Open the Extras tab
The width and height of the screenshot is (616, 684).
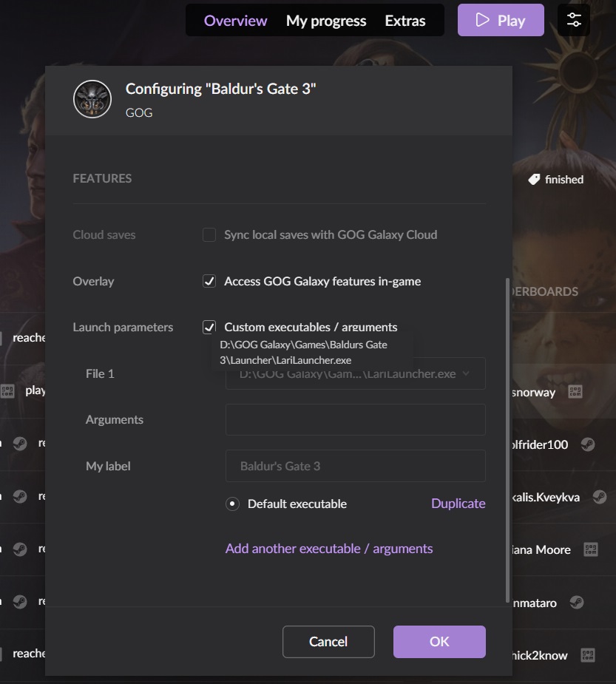(x=405, y=21)
